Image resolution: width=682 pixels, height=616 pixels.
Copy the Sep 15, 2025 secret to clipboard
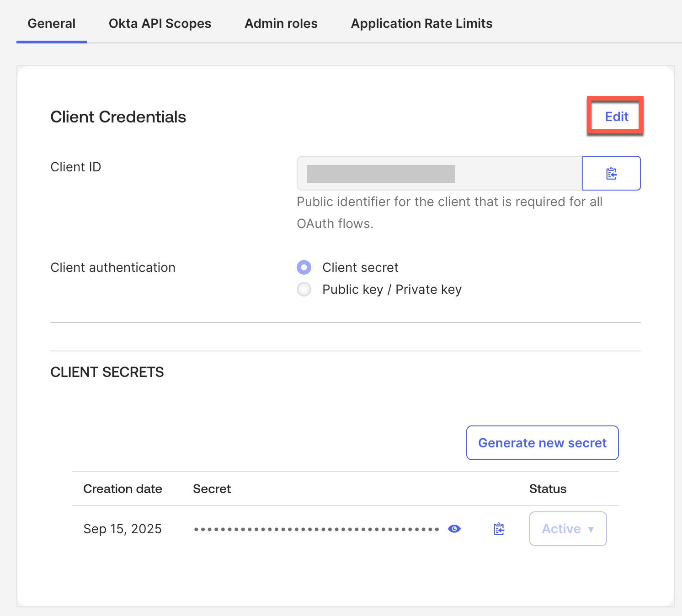(499, 529)
